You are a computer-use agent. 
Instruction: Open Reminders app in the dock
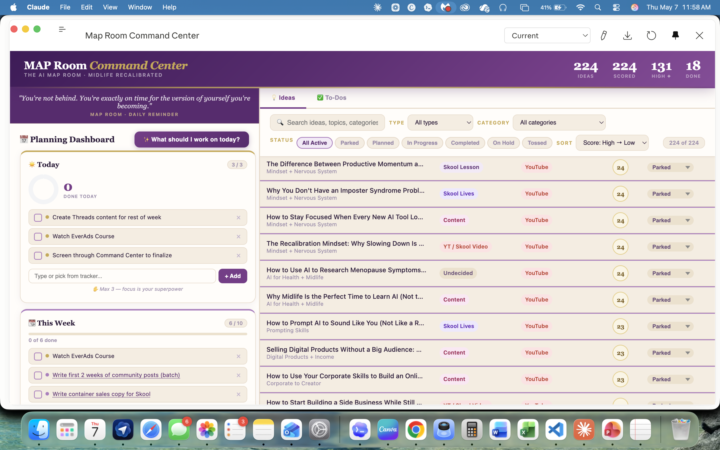coord(235,430)
